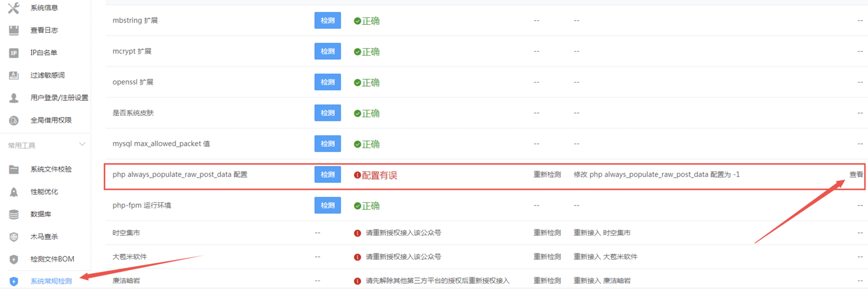Screen dimensions: 868x289
Task: Click 检测 button for mbstring 扩展
Action: tap(327, 21)
